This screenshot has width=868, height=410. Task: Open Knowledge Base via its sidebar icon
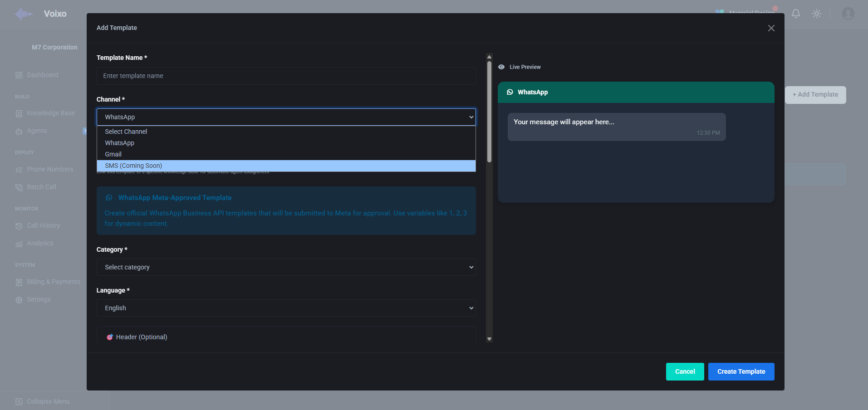(19, 113)
